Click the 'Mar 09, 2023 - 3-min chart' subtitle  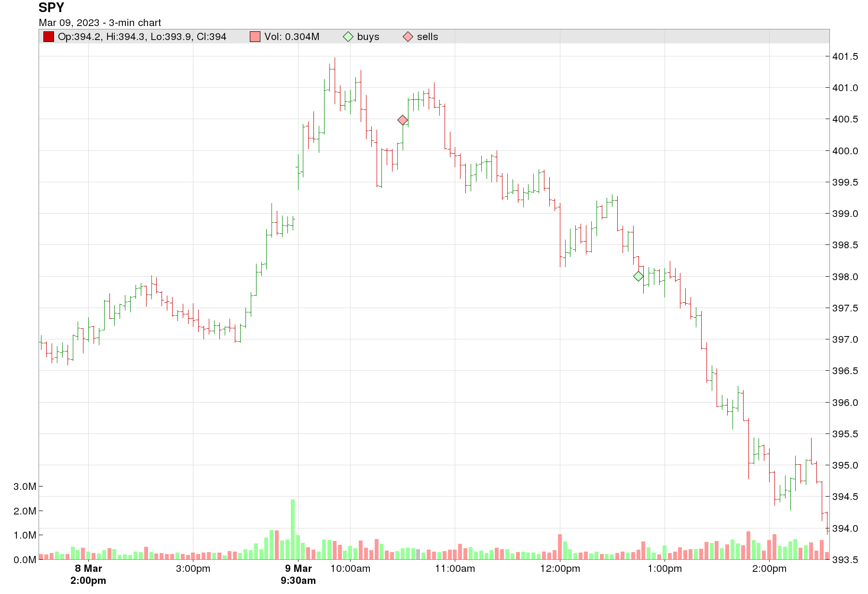coord(100,23)
